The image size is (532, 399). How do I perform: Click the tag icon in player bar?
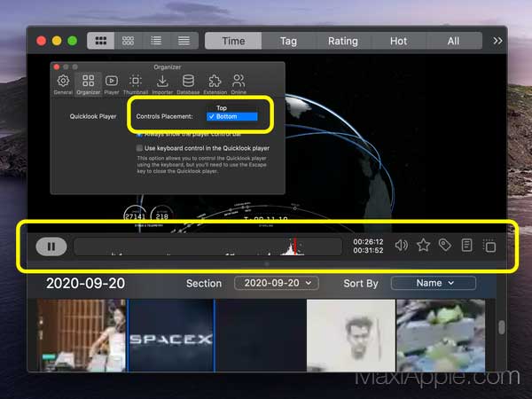pos(445,245)
